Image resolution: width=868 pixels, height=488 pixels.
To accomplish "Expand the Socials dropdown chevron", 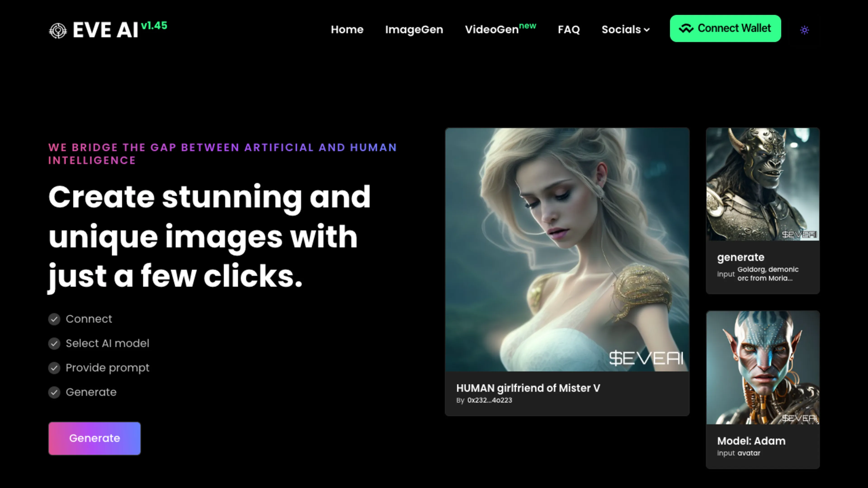I will tap(647, 30).
